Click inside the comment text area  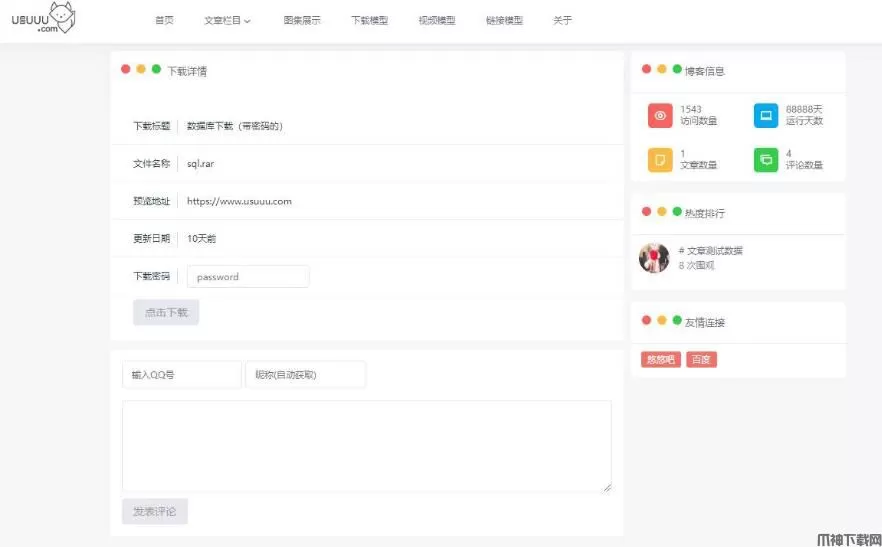(367, 447)
